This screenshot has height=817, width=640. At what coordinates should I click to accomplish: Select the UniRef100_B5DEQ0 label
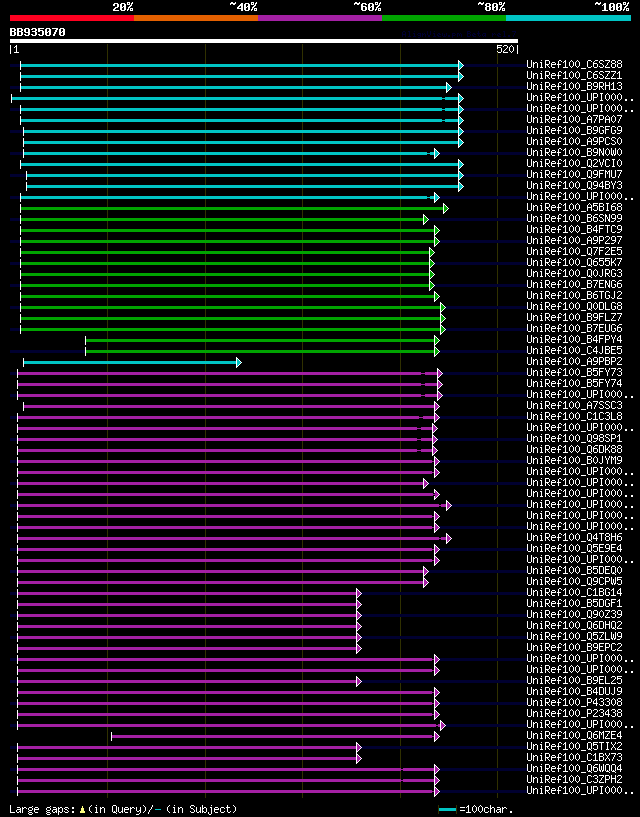574,570
